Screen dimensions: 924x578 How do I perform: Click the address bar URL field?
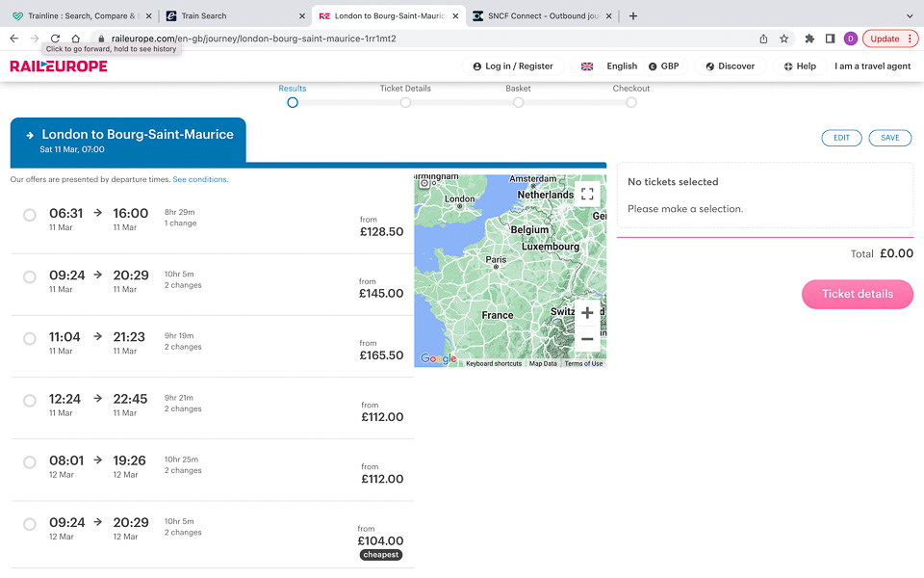click(x=385, y=39)
